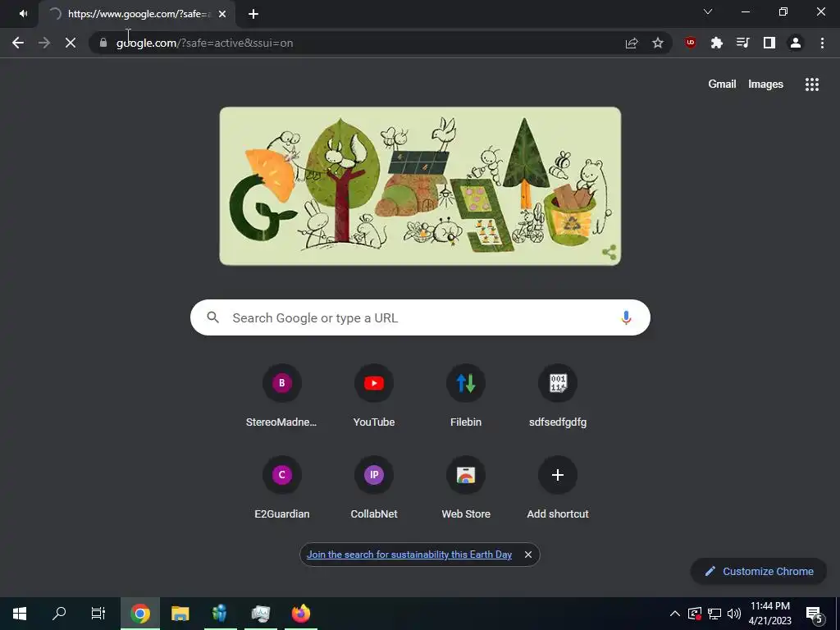Stop page loading with the X button
This screenshot has width=840, height=630.
coord(71,43)
